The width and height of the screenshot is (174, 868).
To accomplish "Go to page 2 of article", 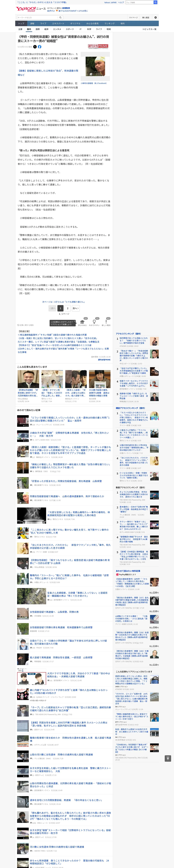I will [x=68, y=308].
